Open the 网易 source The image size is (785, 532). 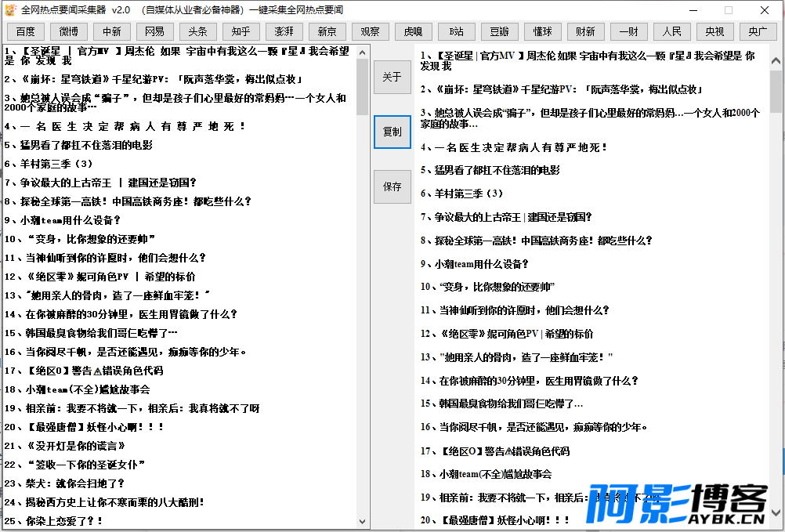point(155,31)
